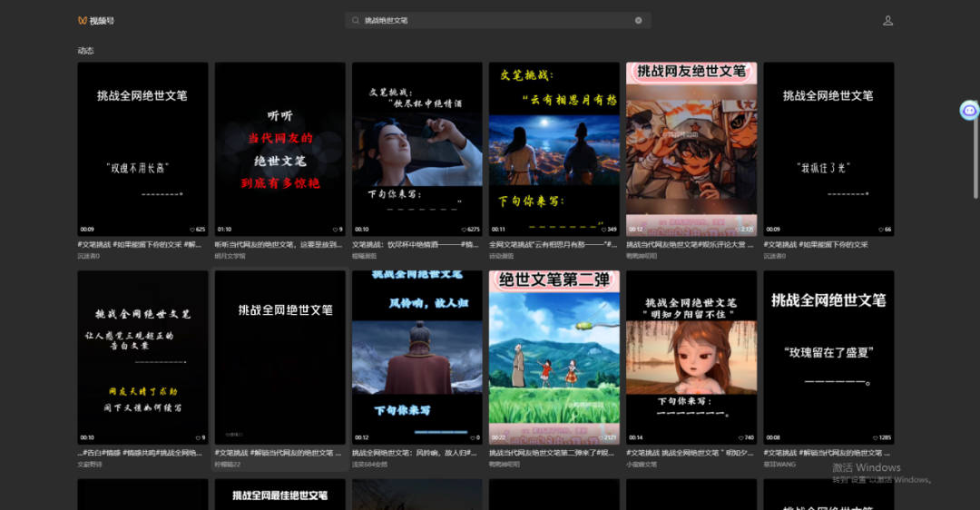Click the heart icon showing 6275 likes

(x=463, y=230)
